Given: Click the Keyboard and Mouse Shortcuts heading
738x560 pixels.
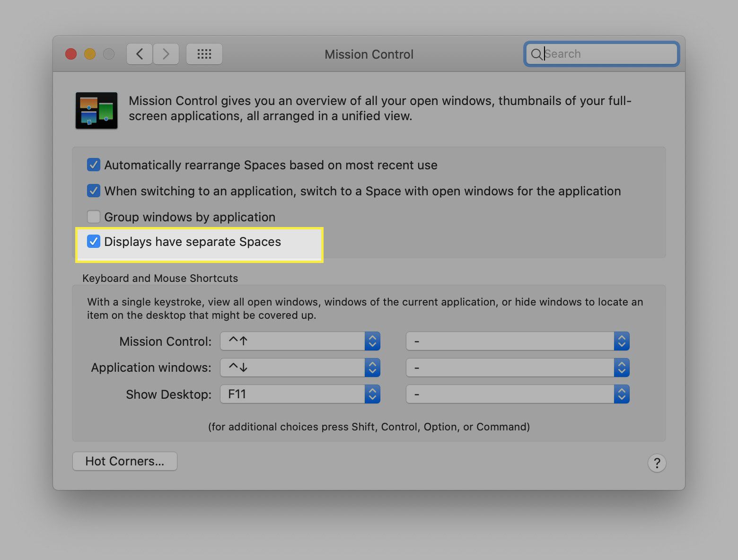Looking at the screenshot, I should coord(160,278).
